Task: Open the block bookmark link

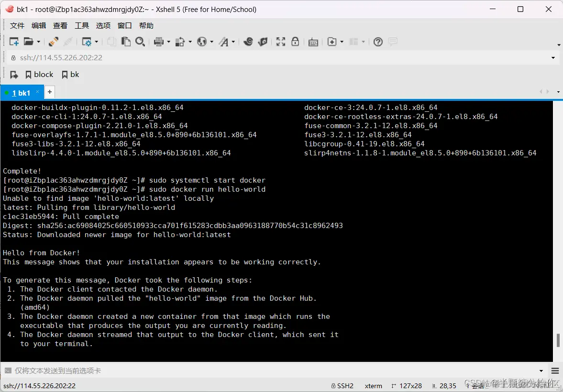Action: [x=40, y=74]
